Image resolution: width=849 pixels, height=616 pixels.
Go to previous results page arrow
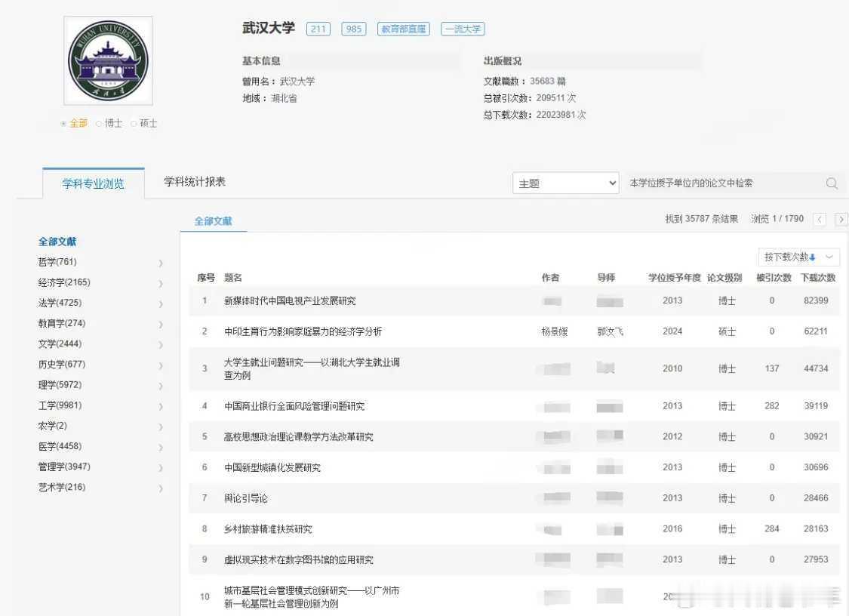point(820,220)
